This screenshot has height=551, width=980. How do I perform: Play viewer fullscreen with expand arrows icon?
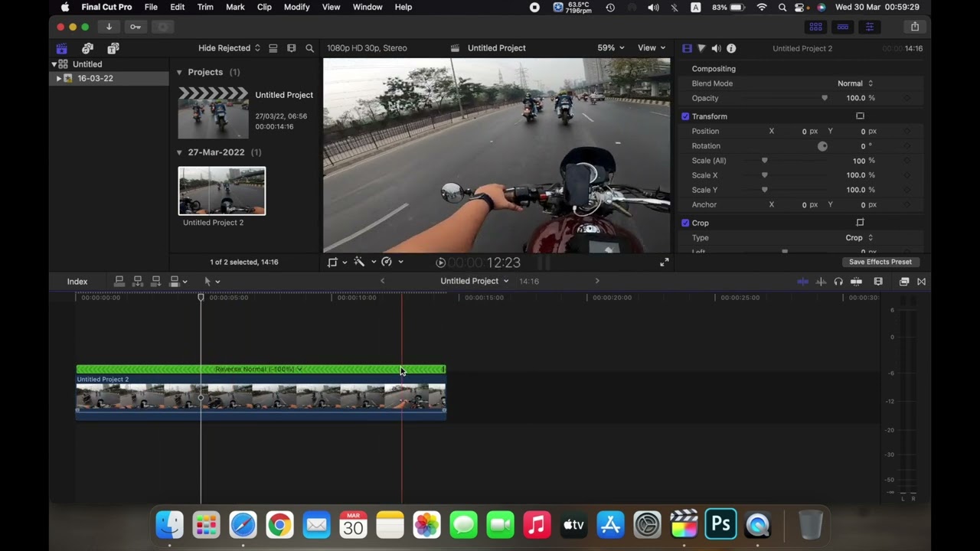click(664, 262)
